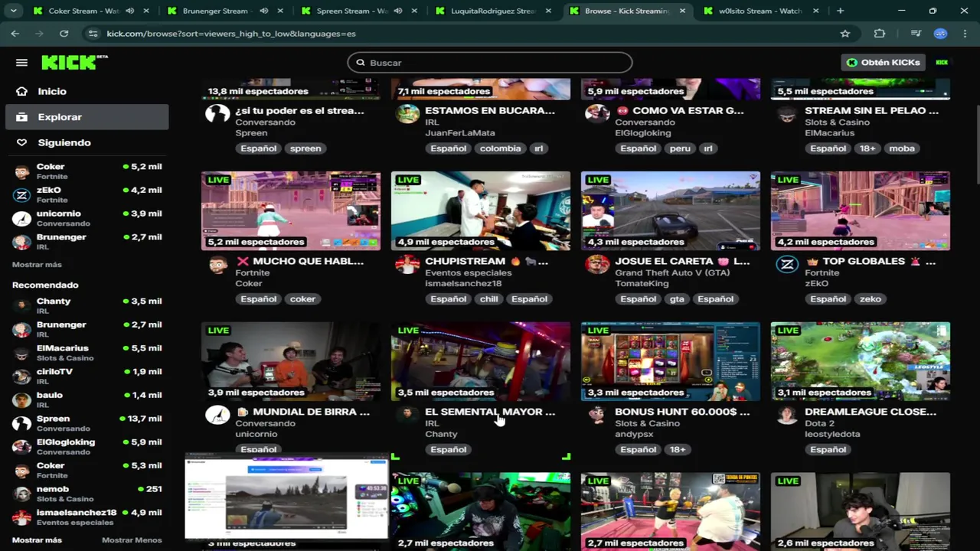The width and height of the screenshot is (980, 551).
Task: Select the coker tag under MUCHO QUE HABL...
Action: (302, 299)
